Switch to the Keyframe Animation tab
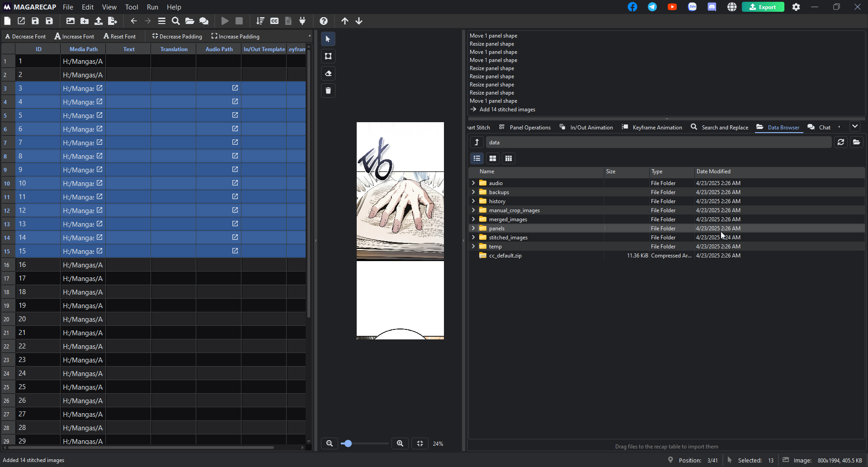This screenshot has width=868, height=467. click(x=652, y=127)
